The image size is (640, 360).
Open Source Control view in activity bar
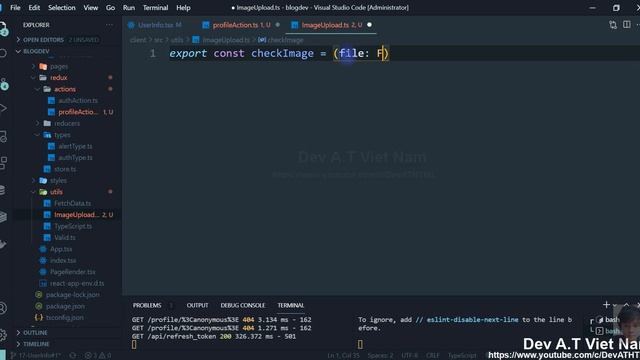click(4, 83)
